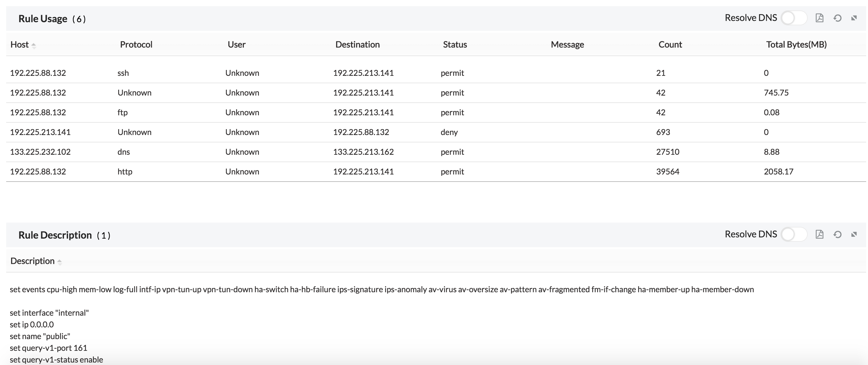Export Rule Description as PDF
Image resolution: width=868 pixels, height=365 pixels.
tap(819, 235)
